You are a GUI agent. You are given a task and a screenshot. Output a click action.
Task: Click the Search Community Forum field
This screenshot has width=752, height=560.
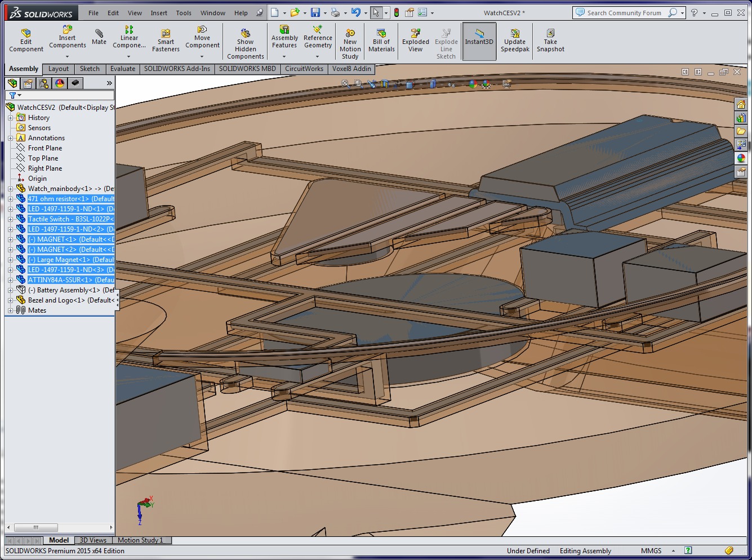coord(624,12)
